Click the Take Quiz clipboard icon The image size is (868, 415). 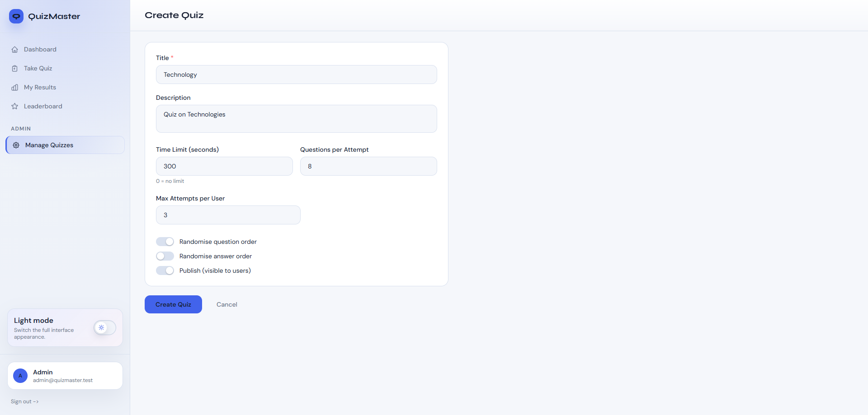[15, 69]
